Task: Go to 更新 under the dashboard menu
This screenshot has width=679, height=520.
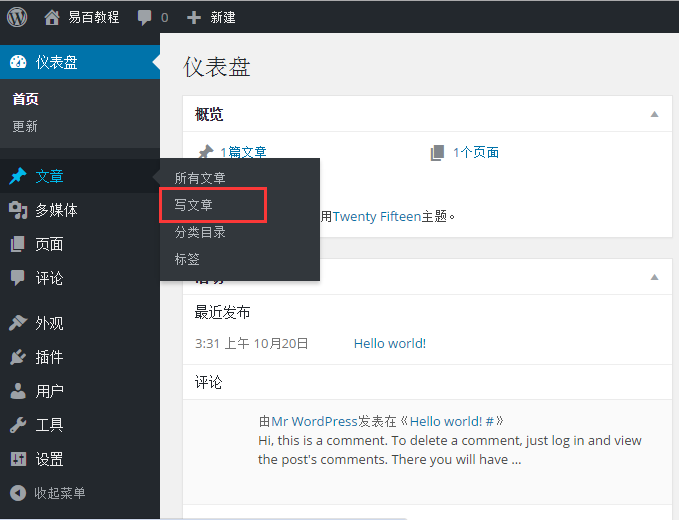Action: pyautogui.click(x=25, y=126)
